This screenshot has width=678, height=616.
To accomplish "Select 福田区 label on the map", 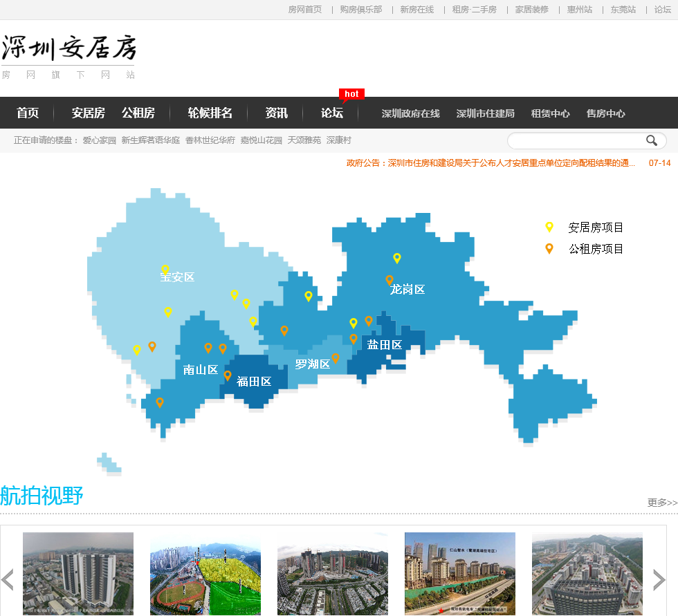I will (254, 382).
